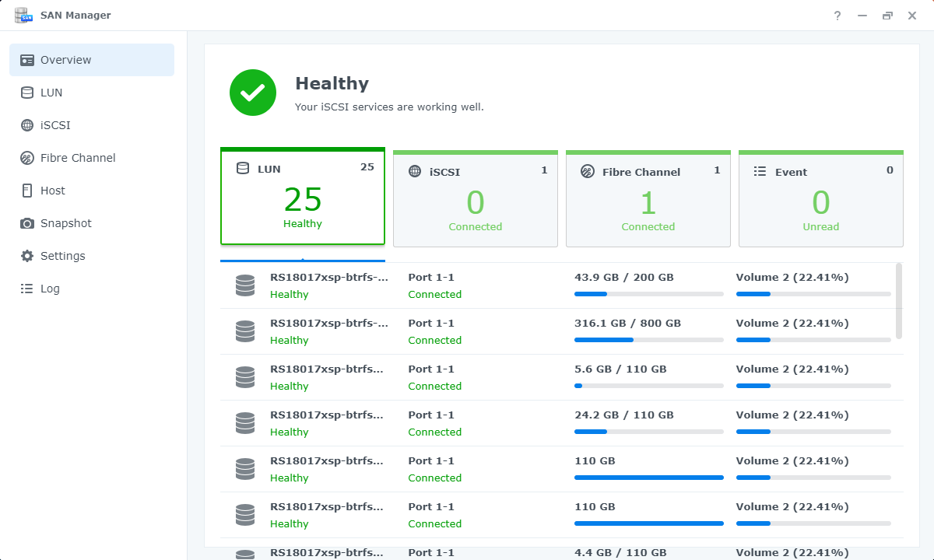Click the green Healthy checkmark status icon

(252, 93)
